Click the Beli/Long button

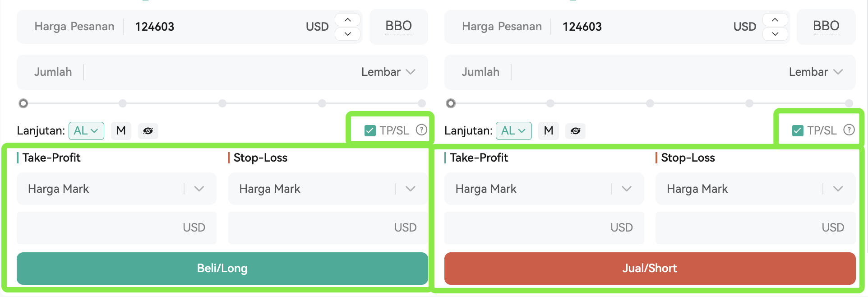(222, 269)
